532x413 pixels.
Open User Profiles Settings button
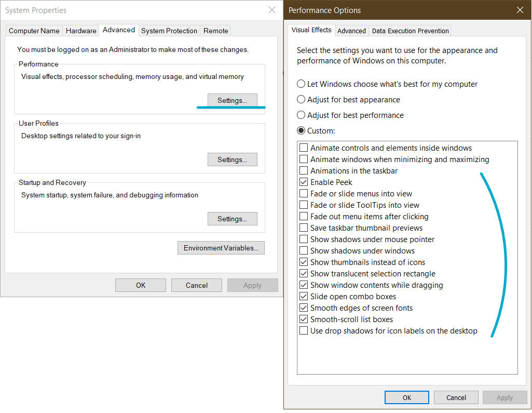[233, 159]
